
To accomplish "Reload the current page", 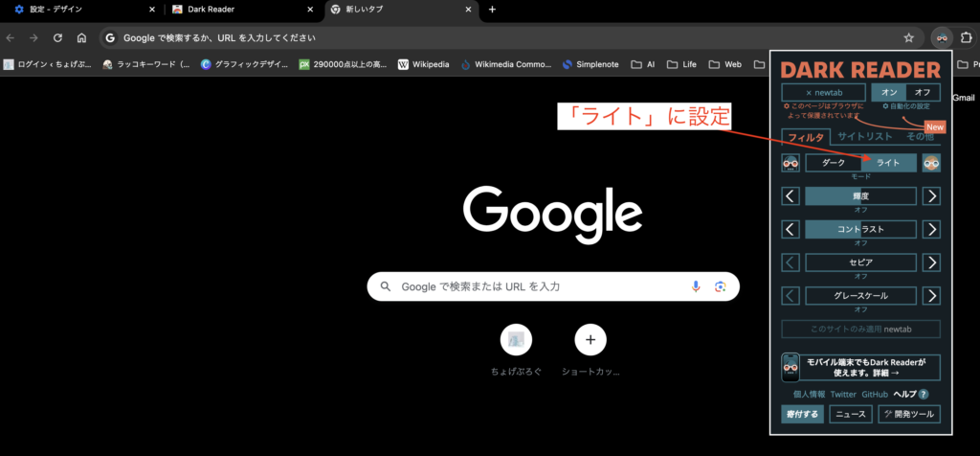I will point(57,38).
